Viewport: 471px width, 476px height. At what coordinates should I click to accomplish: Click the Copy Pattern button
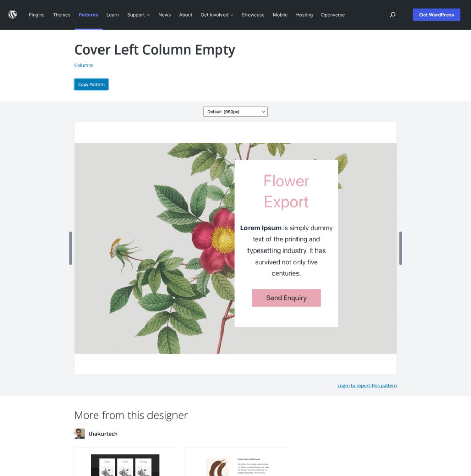91,84
